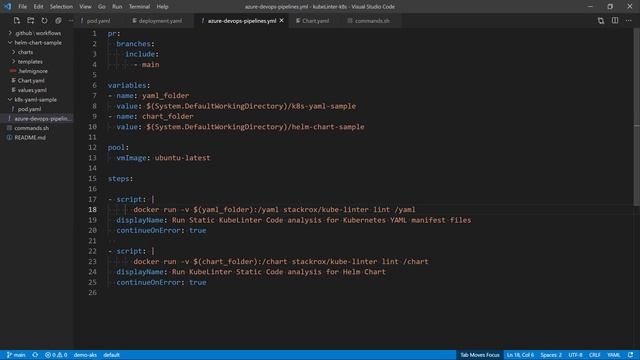Open the File menu

tap(22, 7)
